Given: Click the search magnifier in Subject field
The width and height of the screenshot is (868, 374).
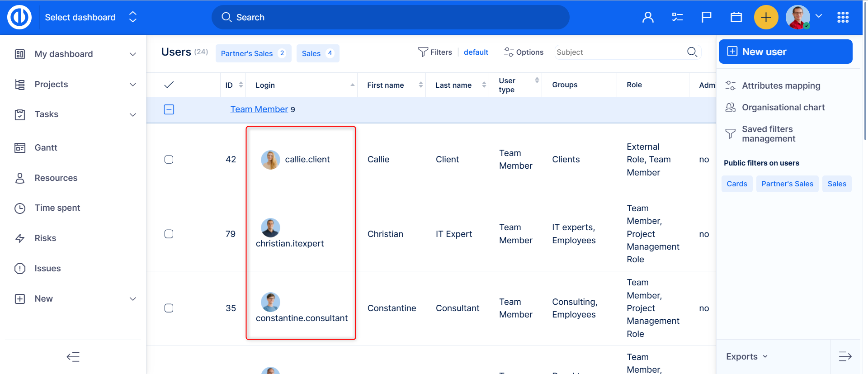Looking at the screenshot, I should (x=692, y=52).
